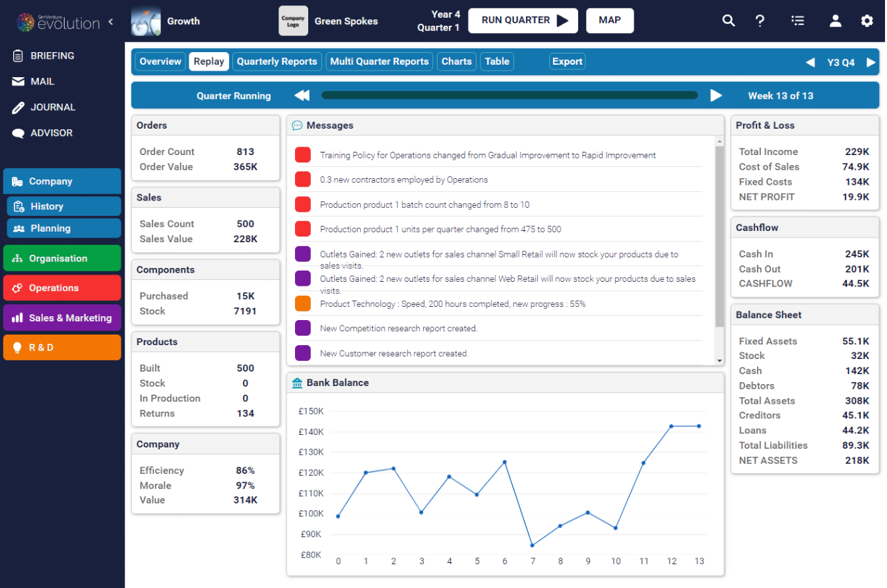This screenshot has width=887, height=588.
Task: Collapse the sidebar with the chevron
Action: point(110,20)
